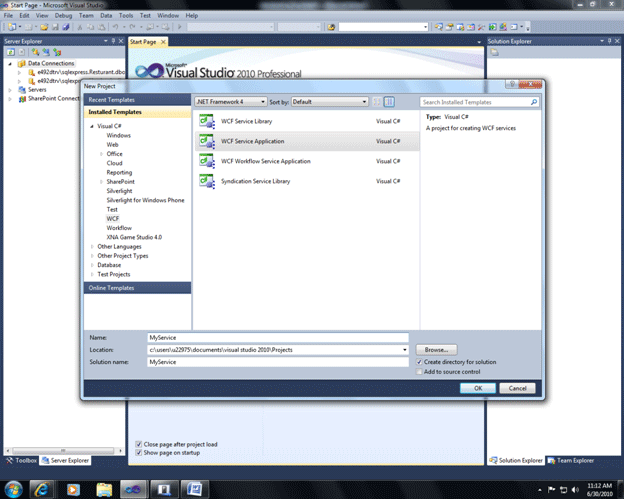Click the Find in Files toolbar icon
Screen dimensions: 624x499
click(x=331, y=27)
